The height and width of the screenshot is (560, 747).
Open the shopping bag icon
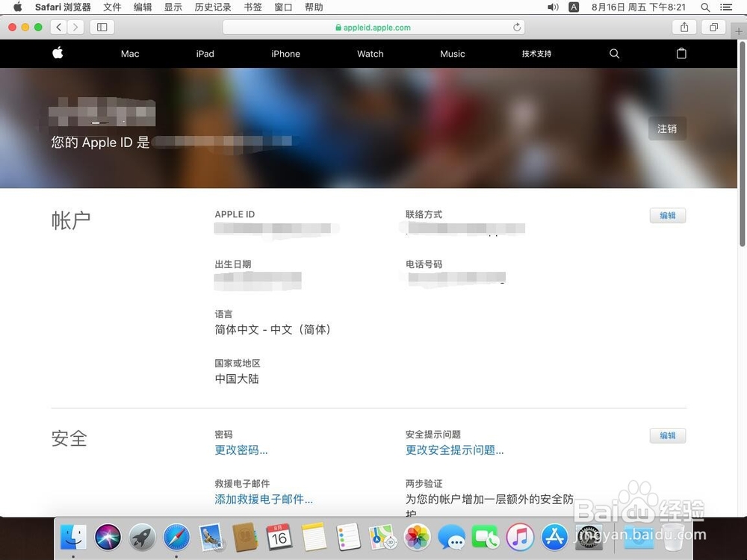click(681, 53)
